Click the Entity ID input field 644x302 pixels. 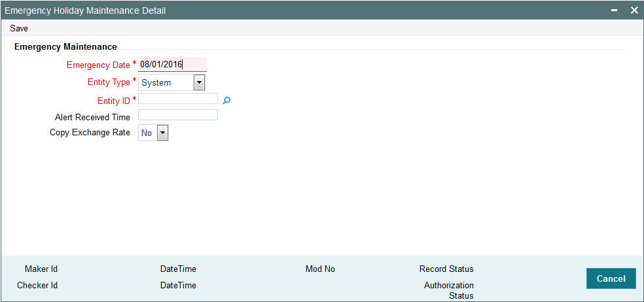click(x=178, y=99)
